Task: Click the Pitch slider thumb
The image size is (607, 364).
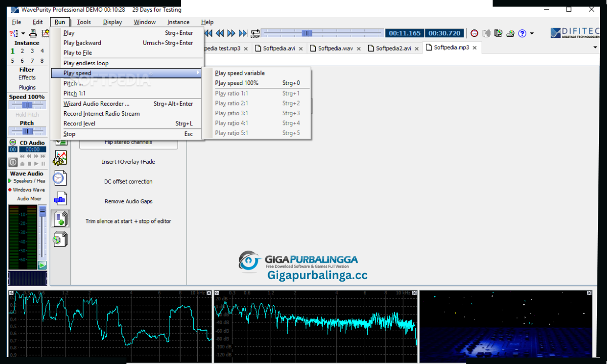Action: click(x=27, y=131)
